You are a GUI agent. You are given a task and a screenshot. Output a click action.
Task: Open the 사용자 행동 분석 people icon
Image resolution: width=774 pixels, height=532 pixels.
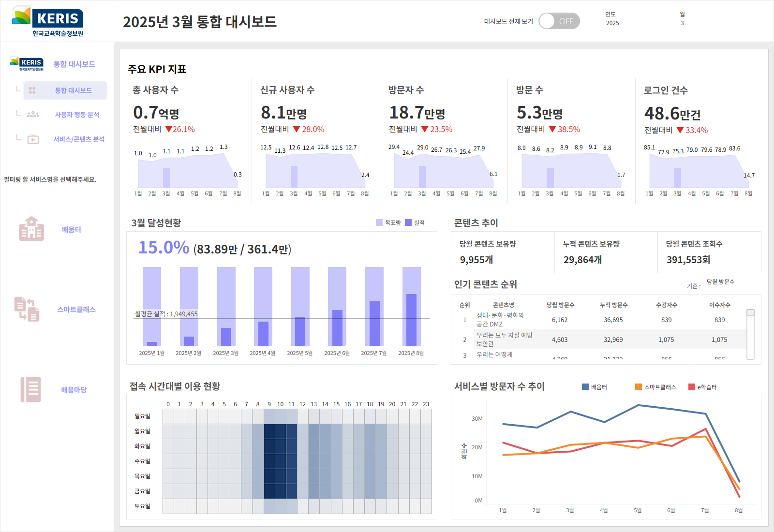coord(33,115)
